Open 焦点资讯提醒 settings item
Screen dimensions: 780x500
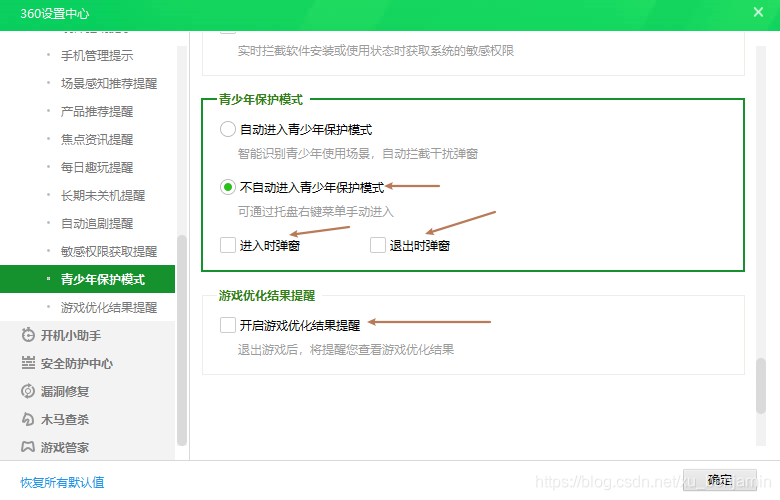88,139
